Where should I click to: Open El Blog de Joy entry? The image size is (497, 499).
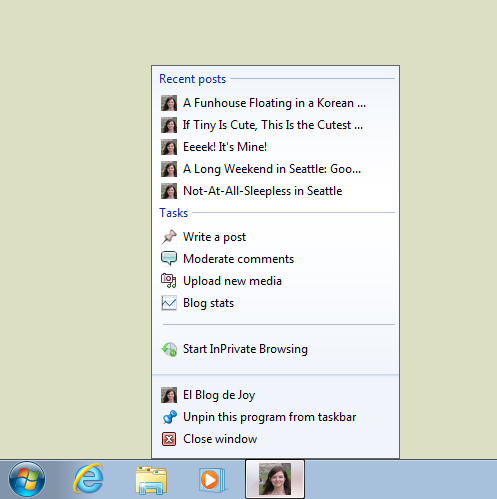[275, 395]
